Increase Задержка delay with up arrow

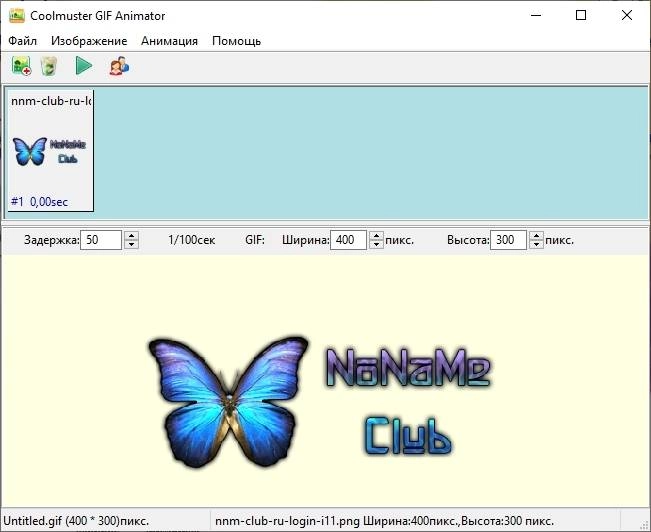(x=132, y=235)
